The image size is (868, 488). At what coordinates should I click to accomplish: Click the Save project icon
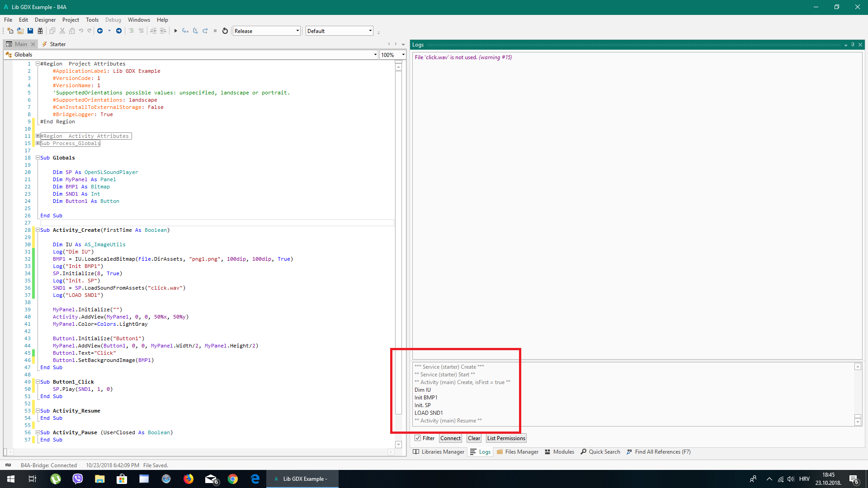coord(30,31)
